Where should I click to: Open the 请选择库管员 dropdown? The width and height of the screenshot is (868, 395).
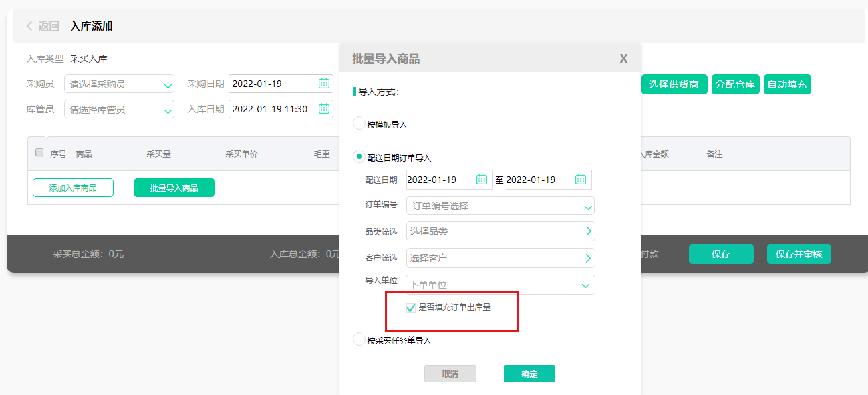(x=118, y=108)
